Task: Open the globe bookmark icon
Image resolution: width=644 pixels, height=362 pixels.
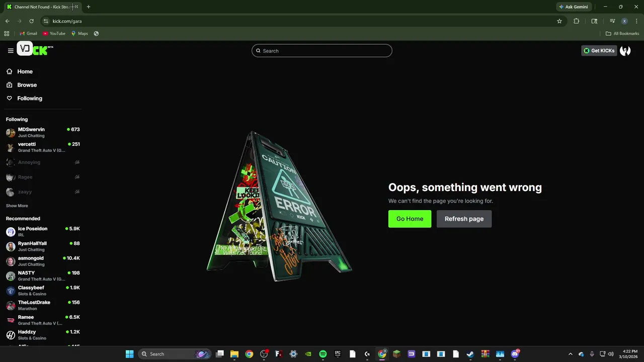Action: 96,34
